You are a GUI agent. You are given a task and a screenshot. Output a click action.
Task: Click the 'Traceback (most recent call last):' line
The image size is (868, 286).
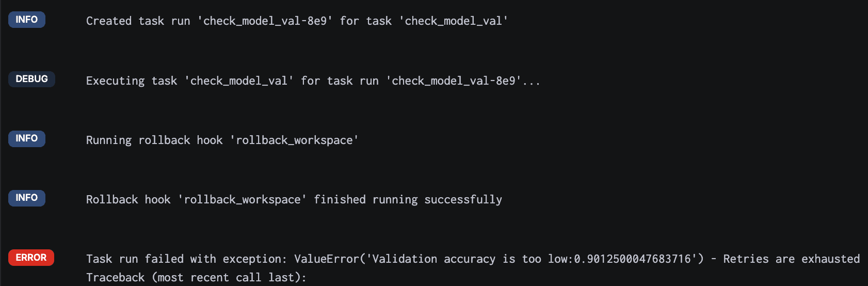pyautogui.click(x=196, y=278)
